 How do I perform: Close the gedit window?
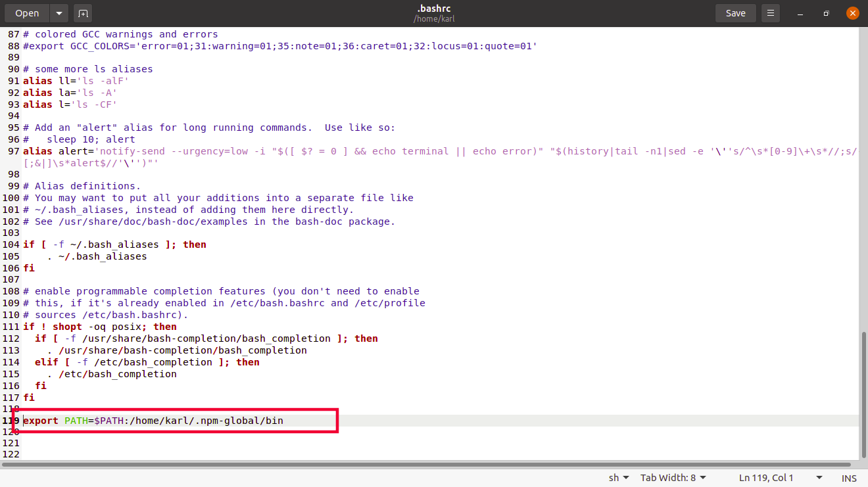click(x=852, y=13)
